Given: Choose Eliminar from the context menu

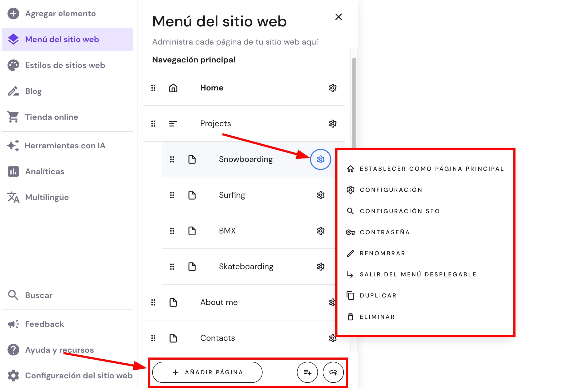Looking at the screenshot, I should tap(377, 317).
